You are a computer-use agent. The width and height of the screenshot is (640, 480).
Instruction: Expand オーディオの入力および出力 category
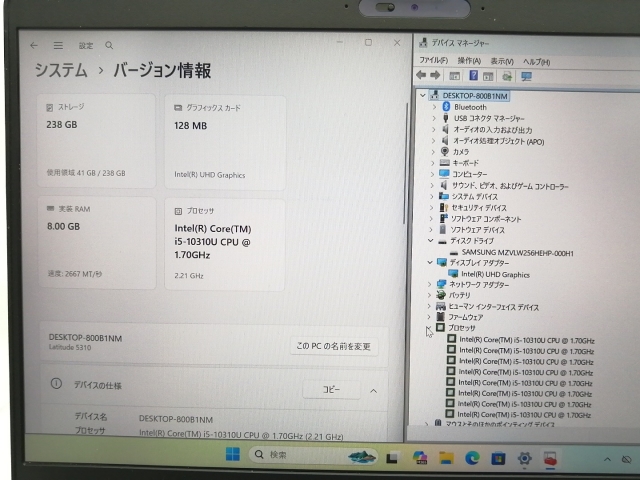[x=434, y=129]
